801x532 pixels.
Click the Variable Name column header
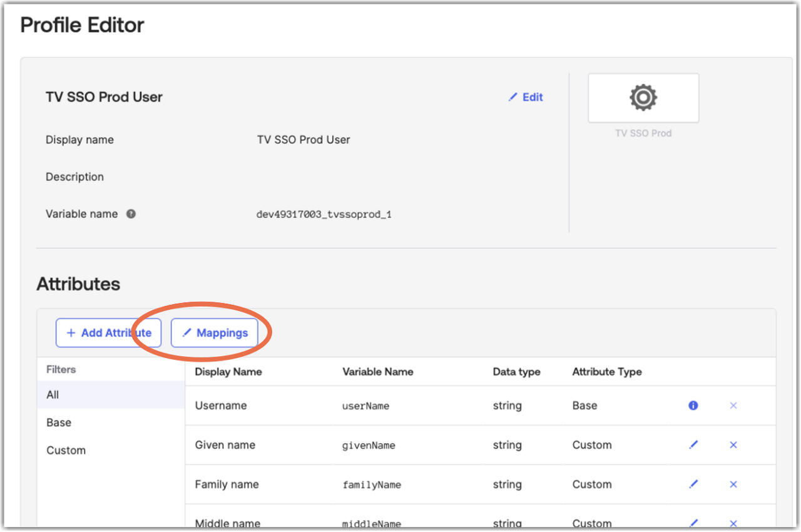pos(378,372)
